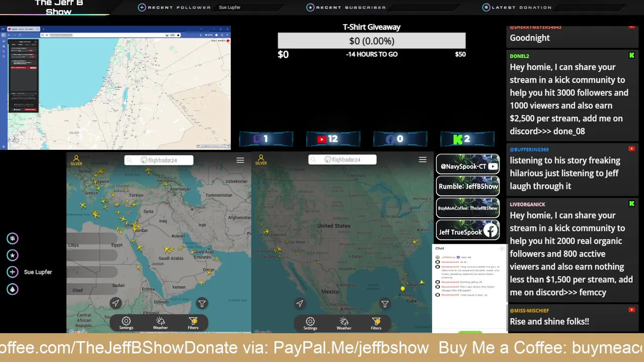Click the Kick viewer counter showing 2
644x362 pixels.
(x=467, y=139)
